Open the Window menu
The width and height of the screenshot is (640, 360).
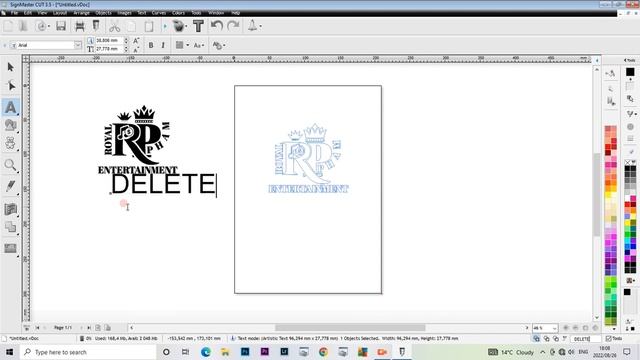click(x=216, y=13)
